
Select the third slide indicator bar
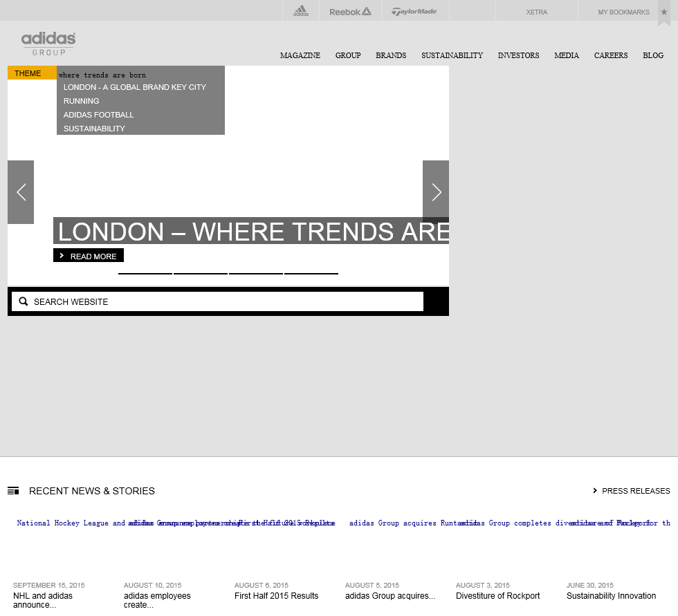[256, 274]
